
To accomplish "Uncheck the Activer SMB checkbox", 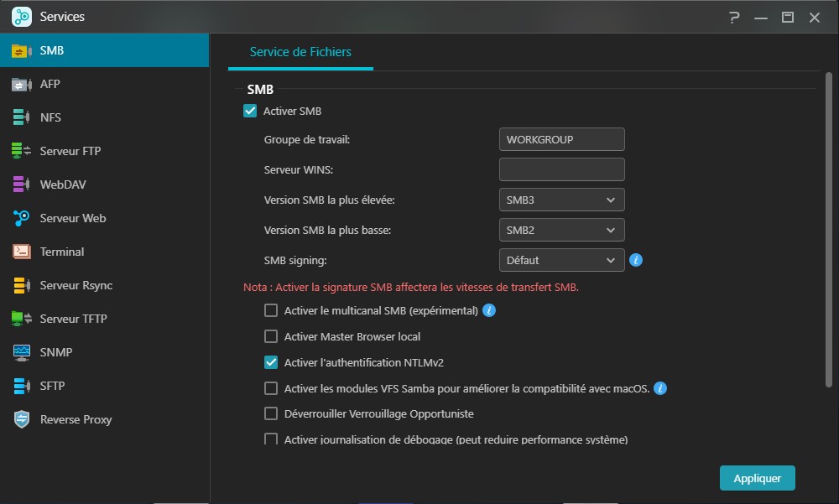I will coord(250,111).
